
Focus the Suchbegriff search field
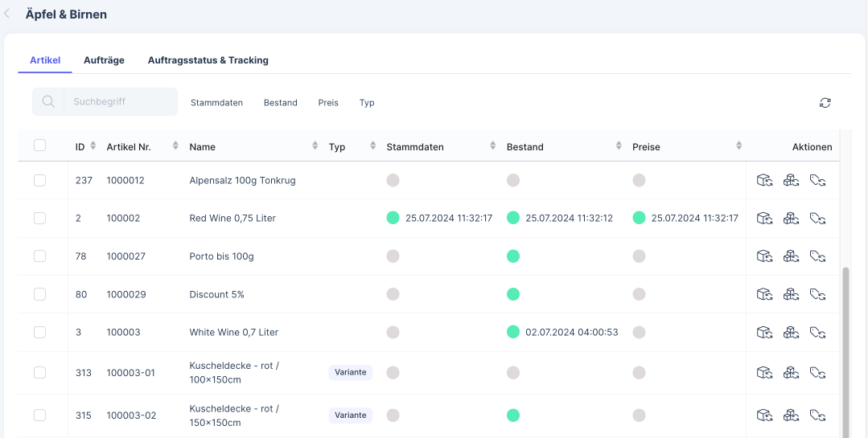(121, 102)
